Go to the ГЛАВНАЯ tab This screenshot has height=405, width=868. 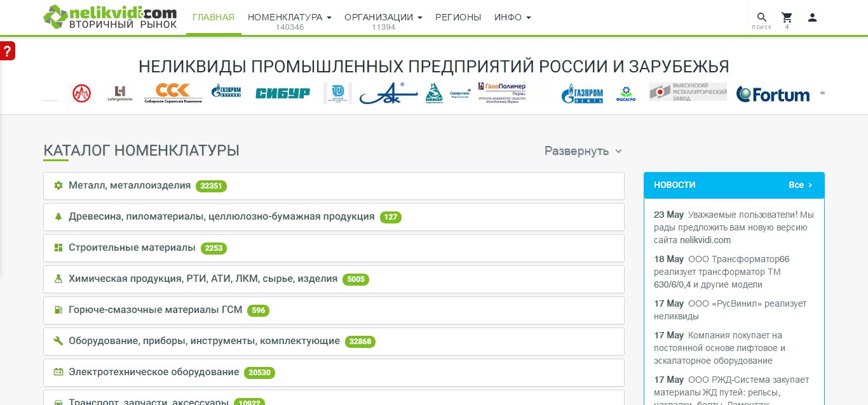pyautogui.click(x=214, y=17)
